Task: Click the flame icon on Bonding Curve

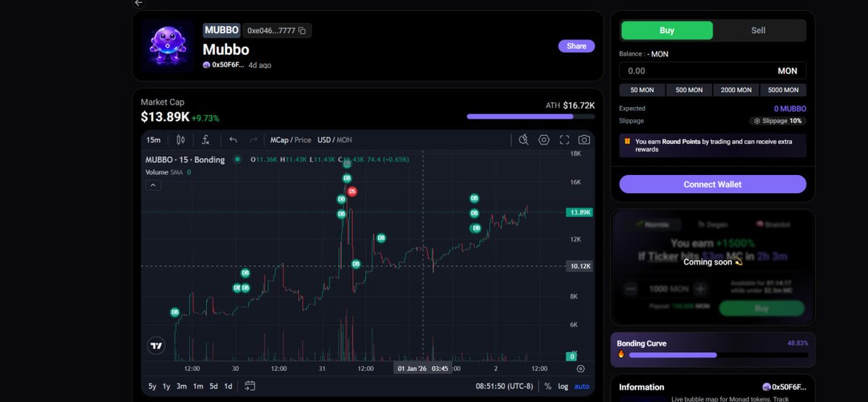Action: 621,355
